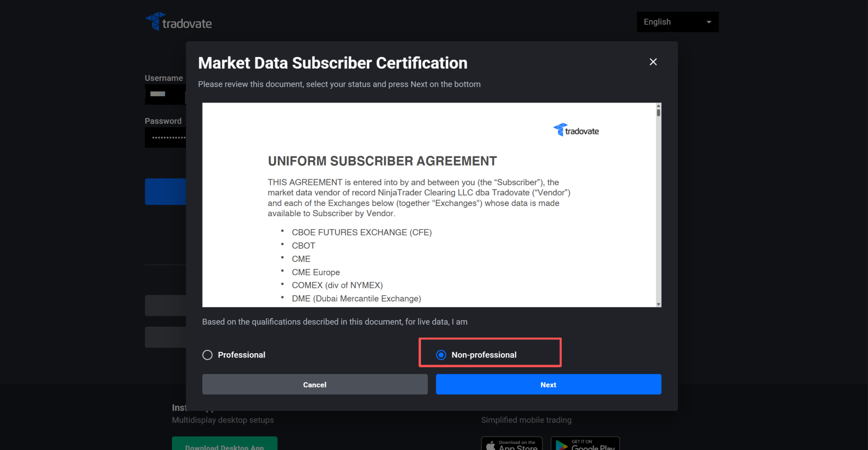Click the Uniform Subscriber Agreement heading
Screen dimensions: 868x450
tap(382, 161)
